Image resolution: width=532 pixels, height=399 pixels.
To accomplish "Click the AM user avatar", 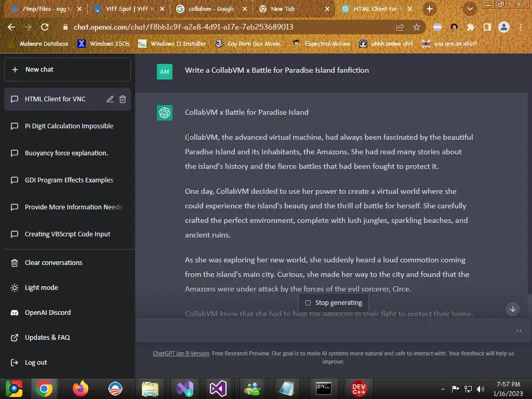I will pos(165,72).
